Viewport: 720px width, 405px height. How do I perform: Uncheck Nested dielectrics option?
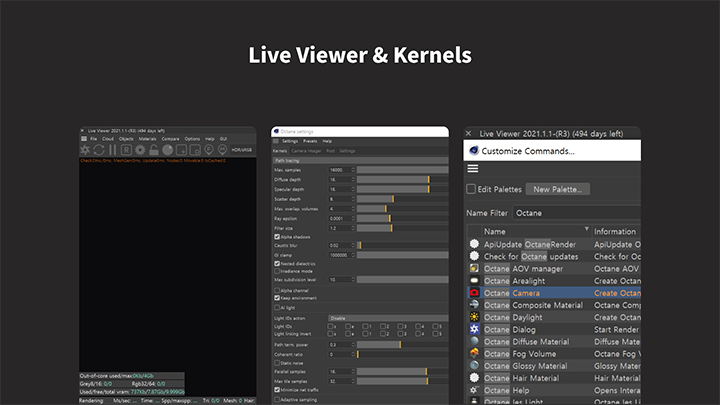(x=277, y=264)
